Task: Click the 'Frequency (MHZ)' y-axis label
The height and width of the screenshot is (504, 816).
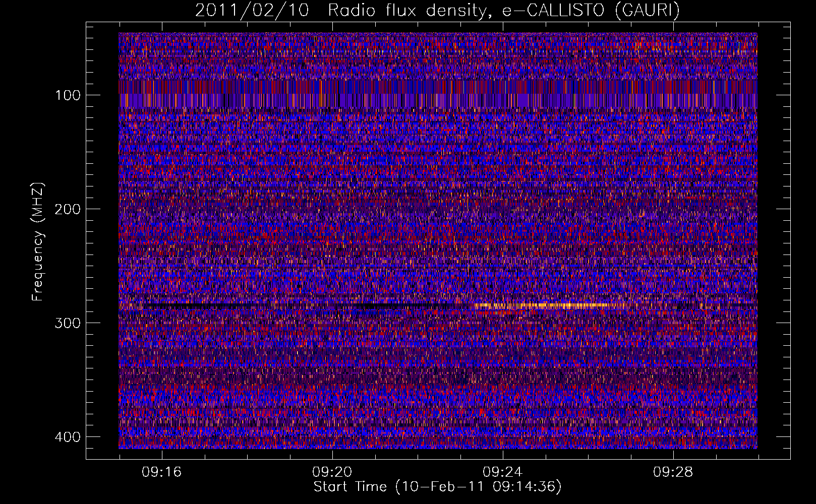Action: 38,242
